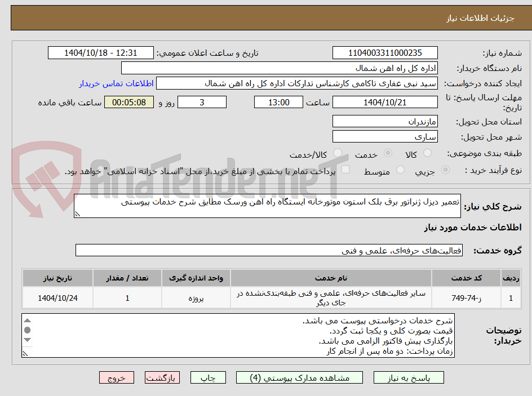This screenshot has height=396, width=532.
Task: Select the کالا radio button
Action: coord(428,153)
